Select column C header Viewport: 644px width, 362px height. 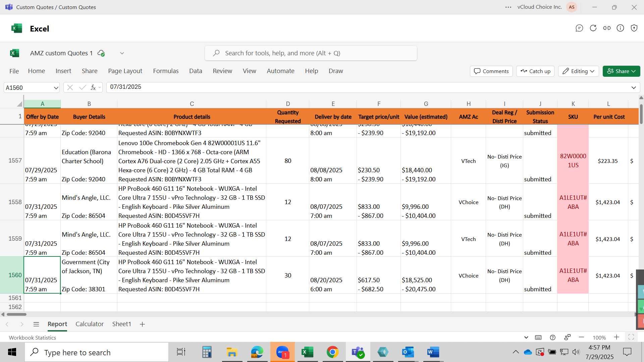click(x=192, y=104)
